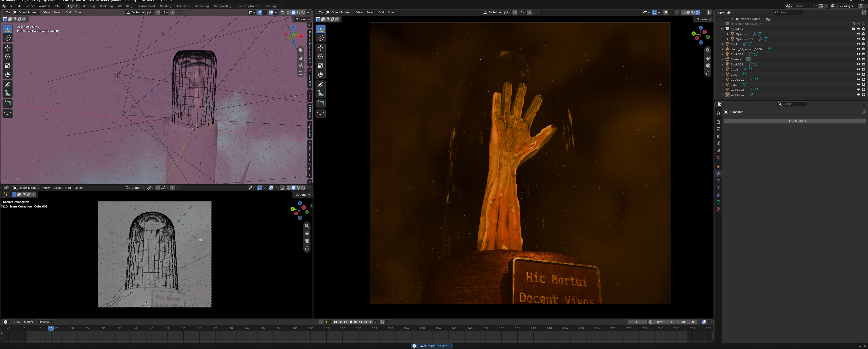Select the Measure tool in top-left viewport
868x349 pixels.
click(x=7, y=94)
